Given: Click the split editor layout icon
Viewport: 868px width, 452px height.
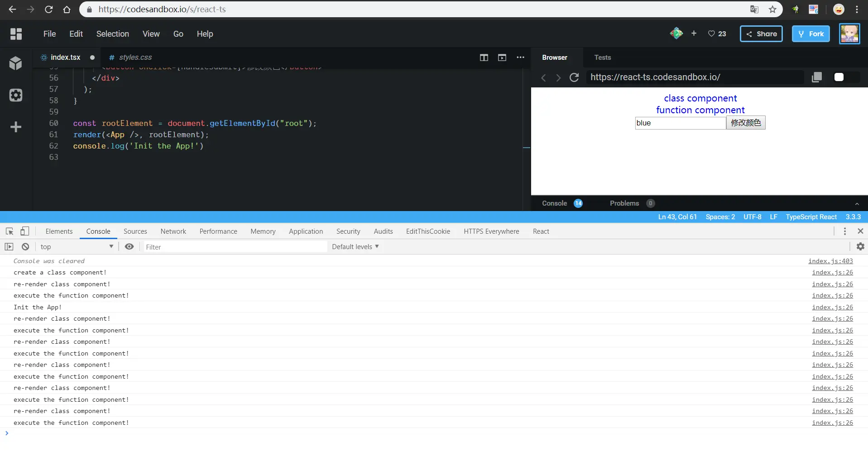Looking at the screenshot, I should pyautogui.click(x=484, y=58).
